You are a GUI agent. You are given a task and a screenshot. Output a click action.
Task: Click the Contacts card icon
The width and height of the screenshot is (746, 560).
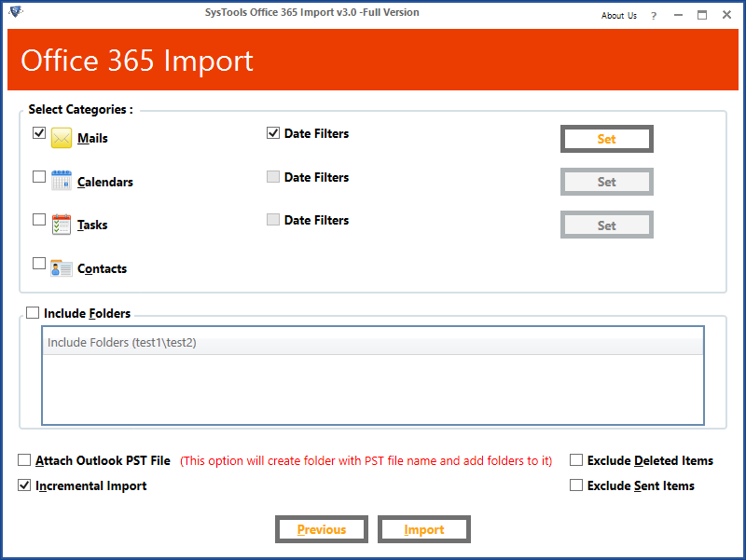(62, 268)
